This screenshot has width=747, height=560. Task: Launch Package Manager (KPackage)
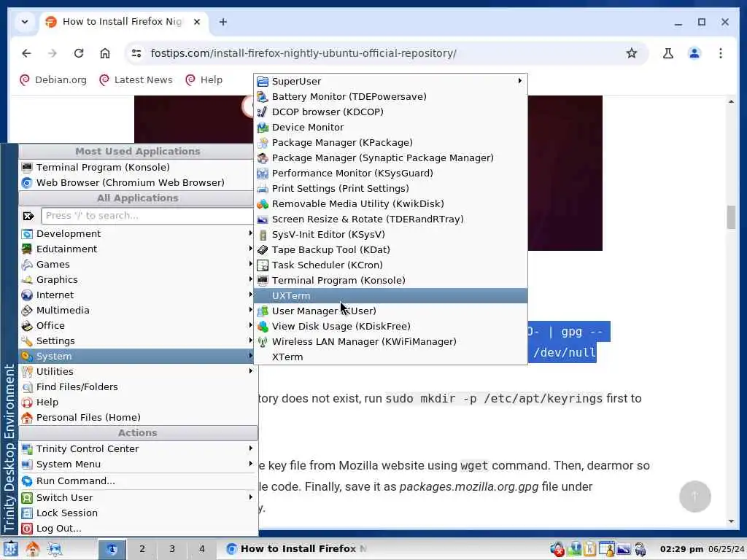(390, 142)
